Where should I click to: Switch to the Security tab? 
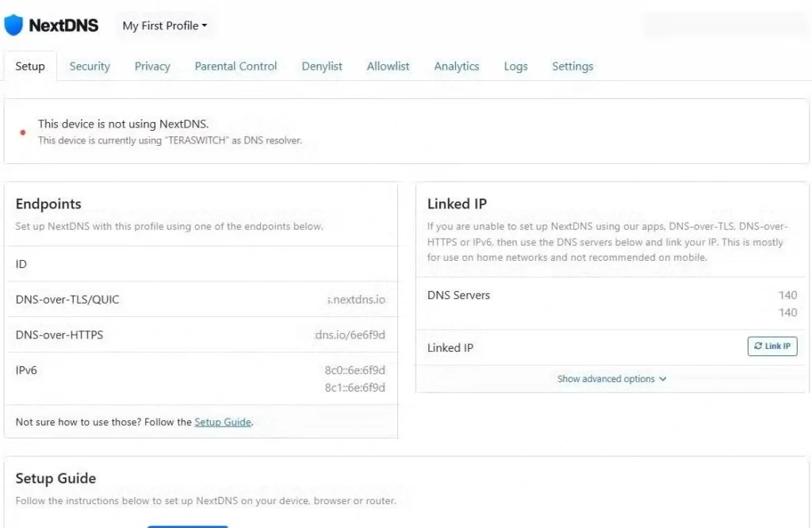point(90,67)
